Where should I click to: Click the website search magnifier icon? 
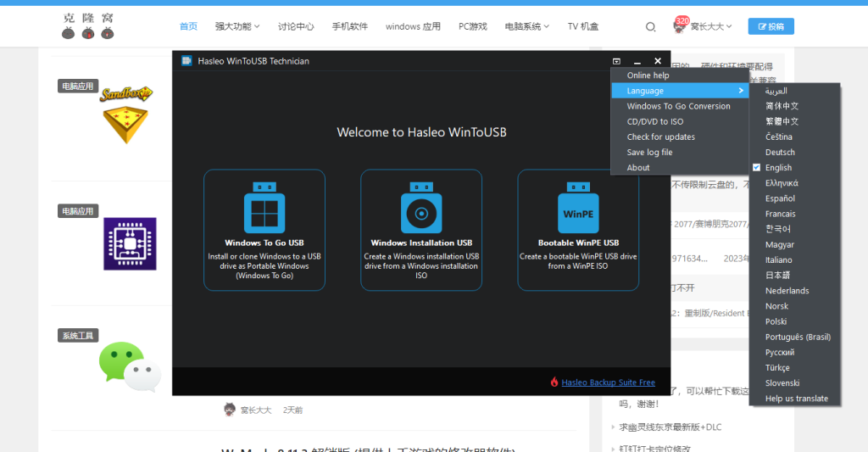coord(650,26)
